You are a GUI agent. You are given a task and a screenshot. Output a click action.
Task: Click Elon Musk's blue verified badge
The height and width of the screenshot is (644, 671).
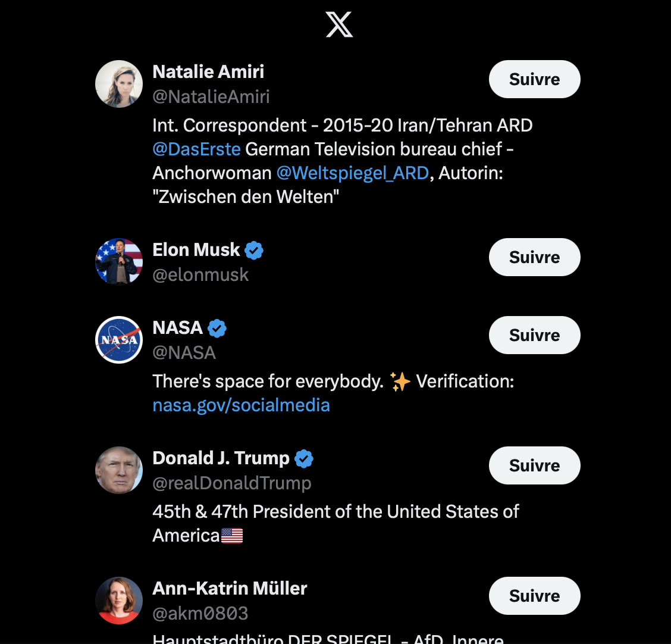click(254, 251)
